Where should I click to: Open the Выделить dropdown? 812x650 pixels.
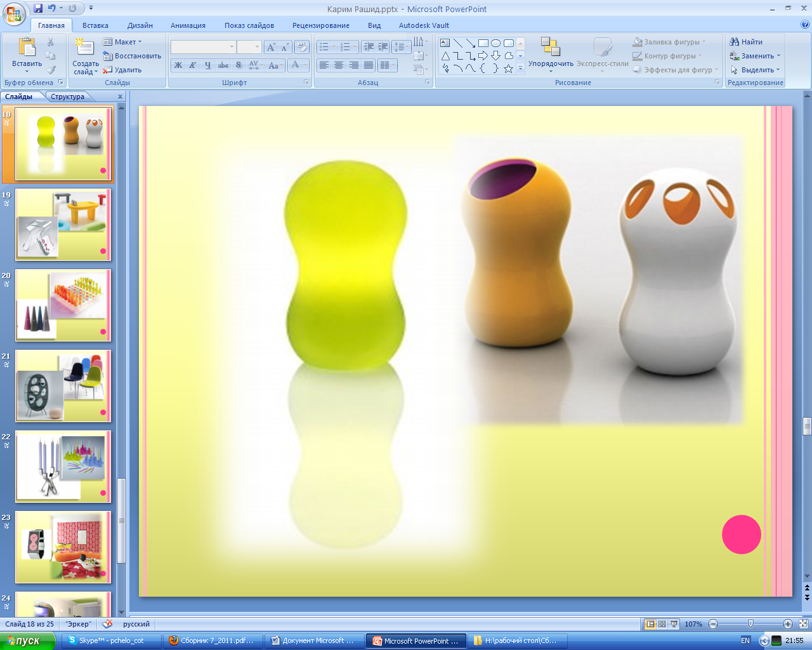(755, 70)
